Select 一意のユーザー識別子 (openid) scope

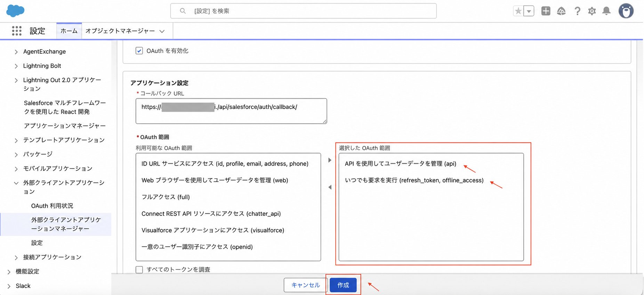coord(197,247)
